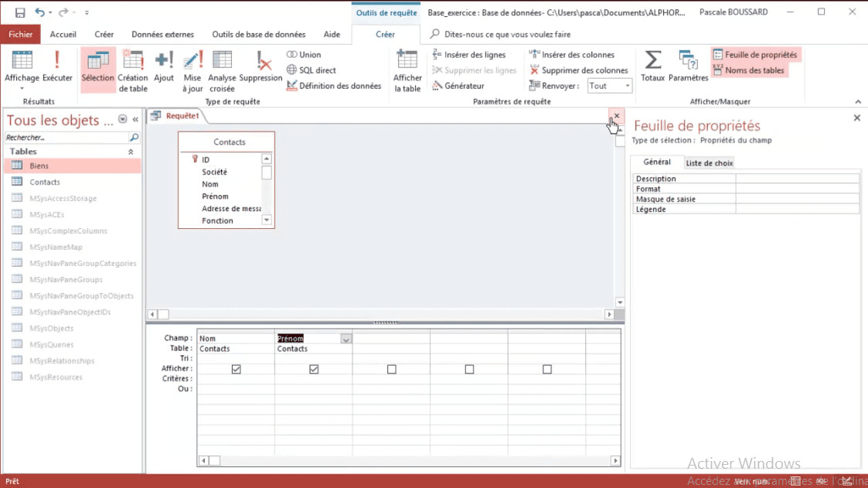868x488 pixels.
Task: Enable Afficher in the third query column
Action: 390,369
